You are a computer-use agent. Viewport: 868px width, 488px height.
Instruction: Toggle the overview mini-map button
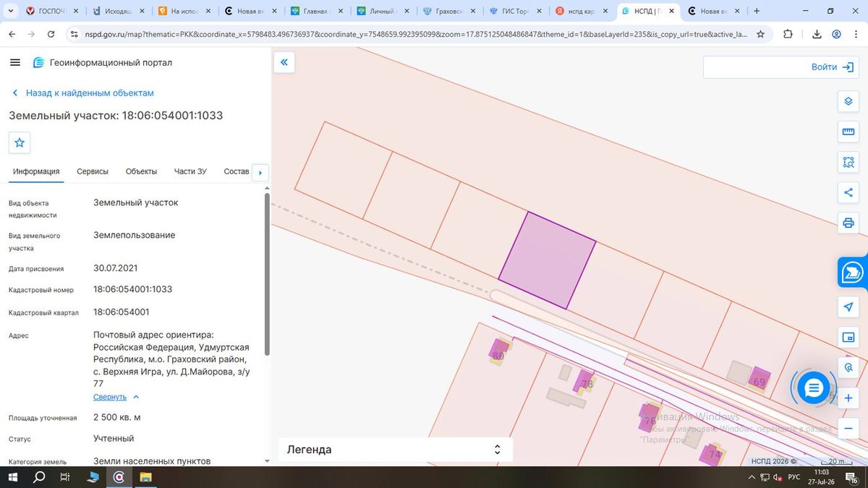click(x=848, y=338)
